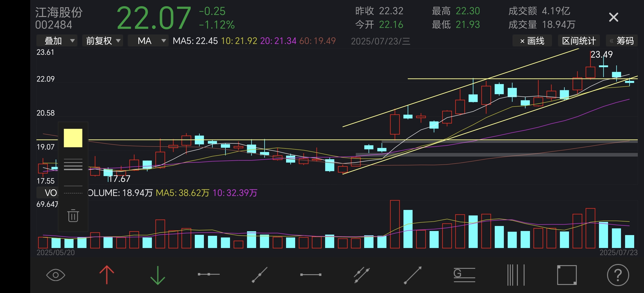Click the 昨收 22.32 value
The height and width of the screenshot is (293, 644).
point(391,11)
